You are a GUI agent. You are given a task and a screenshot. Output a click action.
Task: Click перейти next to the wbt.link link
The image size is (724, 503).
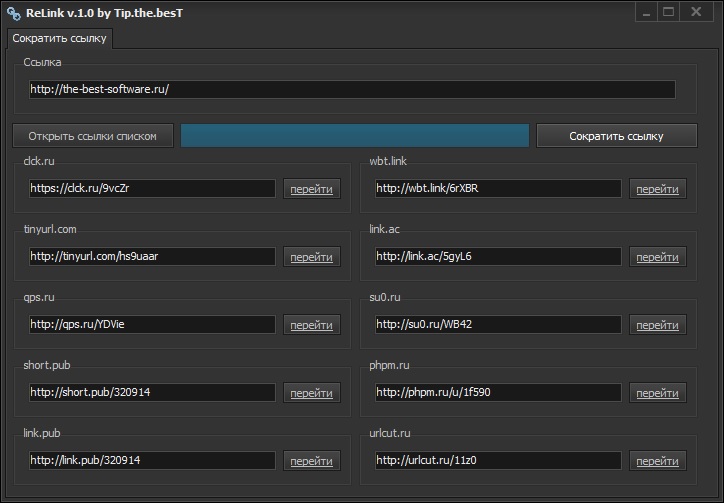point(657,189)
